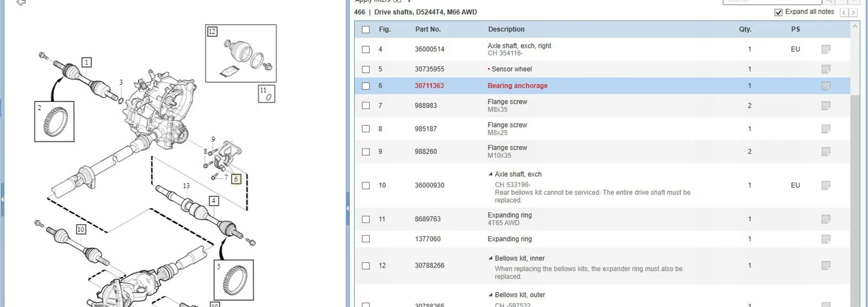Click part number 30735955
The height and width of the screenshot is (307, 868).
[x=429, y=69]
